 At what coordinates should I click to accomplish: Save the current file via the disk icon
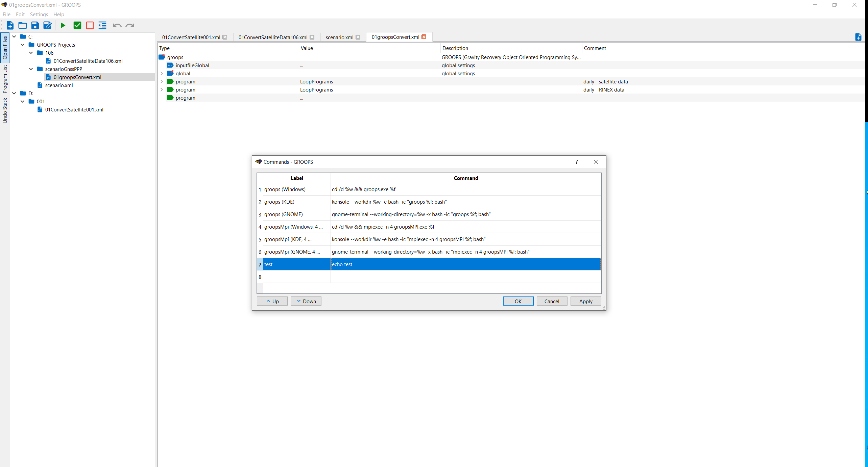[x=35, y=25]
